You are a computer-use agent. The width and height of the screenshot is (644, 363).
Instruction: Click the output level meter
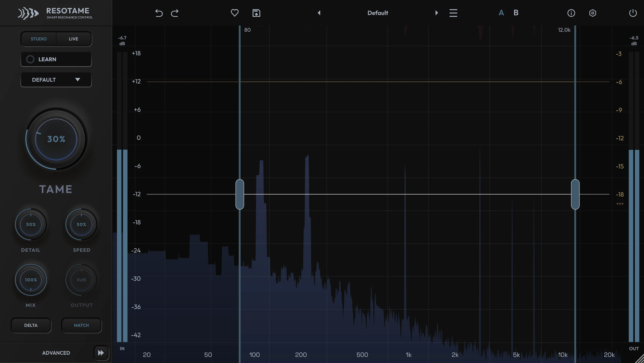(x=634, y=197)
